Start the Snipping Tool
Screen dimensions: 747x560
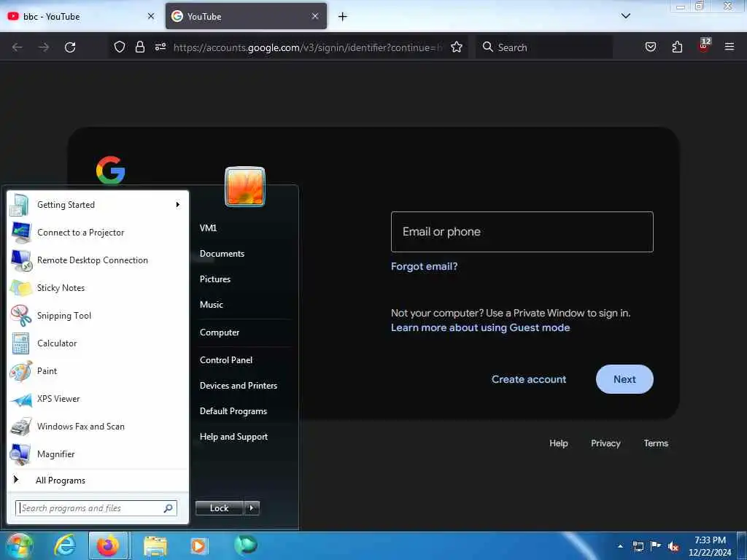(98, 315)
